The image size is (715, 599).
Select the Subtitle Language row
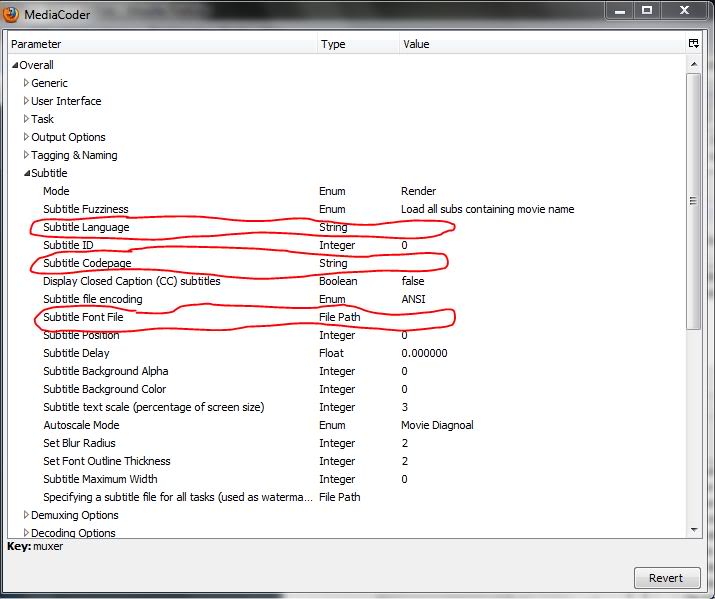pyautogui.click(x=86, y=227)
